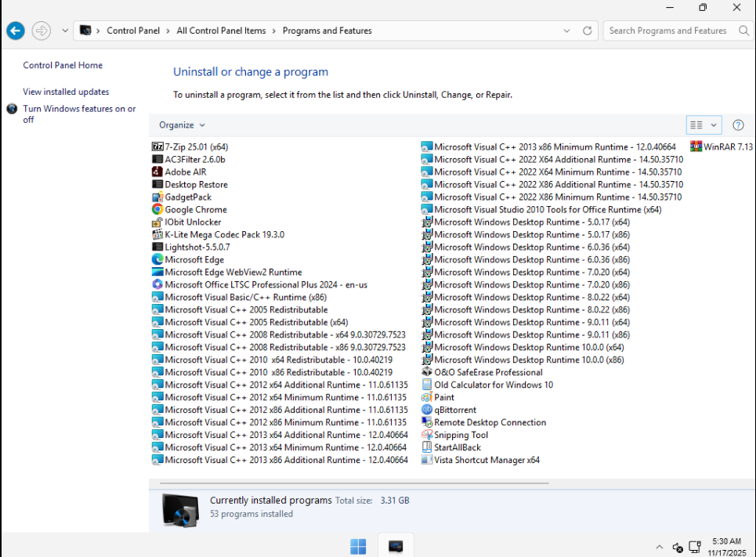This screenshot has width=756, height=557.
Task: Select AC3Filter 2.6.0b in the list
Action: pyautogui.click(x=189, y=159)
